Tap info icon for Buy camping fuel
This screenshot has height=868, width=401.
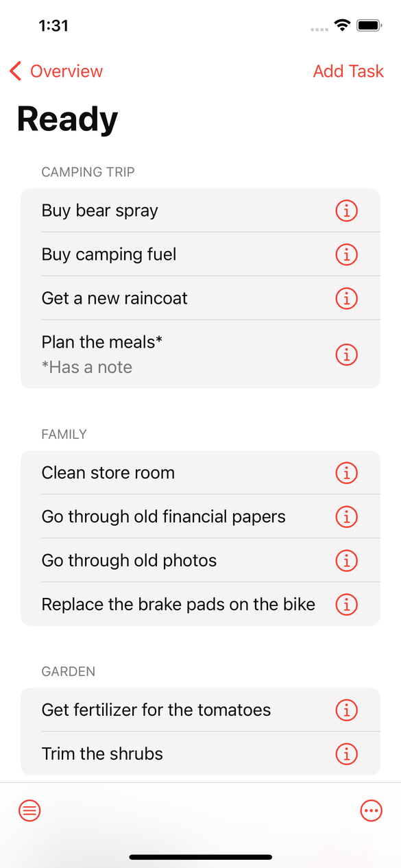pos(346,254)
